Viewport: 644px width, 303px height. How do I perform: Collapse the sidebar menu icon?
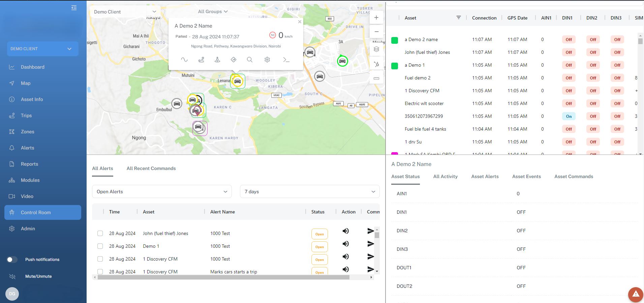(74, 8)
